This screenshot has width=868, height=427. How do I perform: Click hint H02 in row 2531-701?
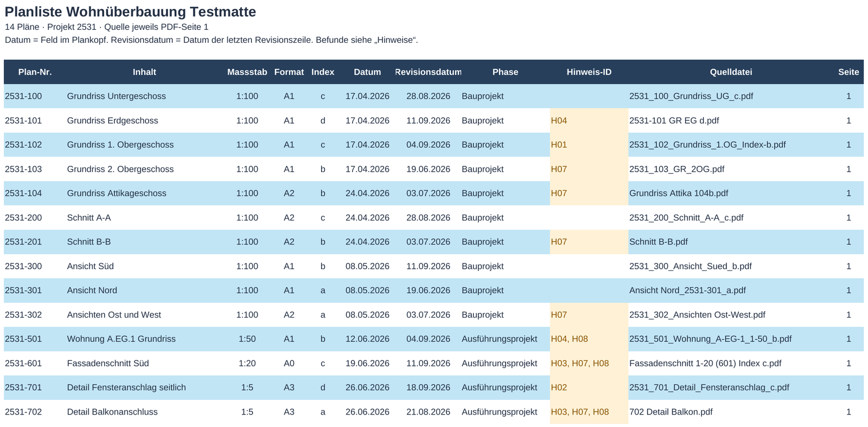[x=559, y=387]
